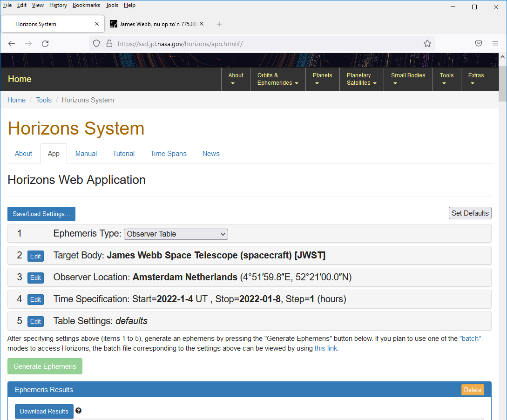Click the help question mark icon
The height and width of the screenshot is (420, 507).
78,411
